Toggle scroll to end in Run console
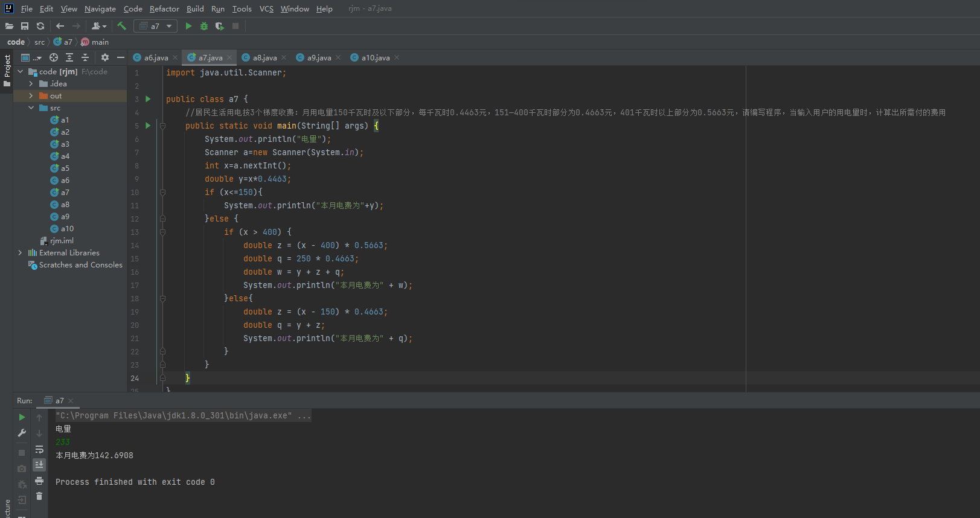Viewport: 980px width, 518px height. 39,464
